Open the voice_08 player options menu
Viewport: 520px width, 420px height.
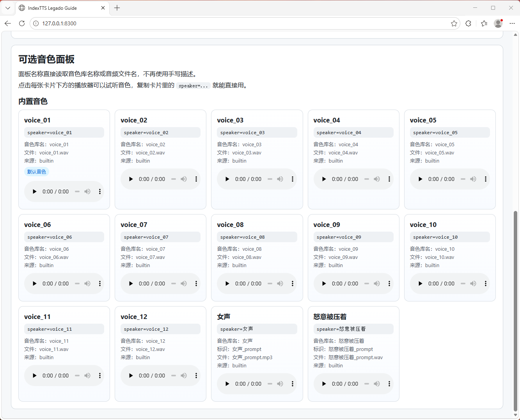click(x=293, y=284)
